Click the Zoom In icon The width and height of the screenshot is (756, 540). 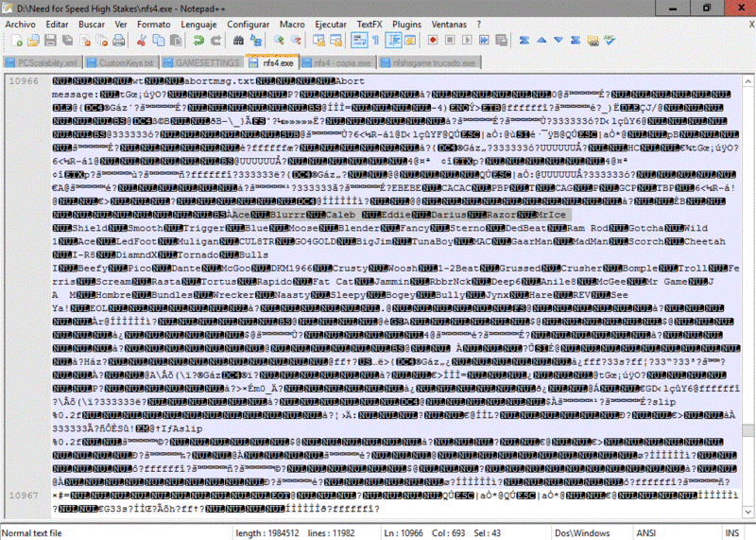(x=278, y=41)
